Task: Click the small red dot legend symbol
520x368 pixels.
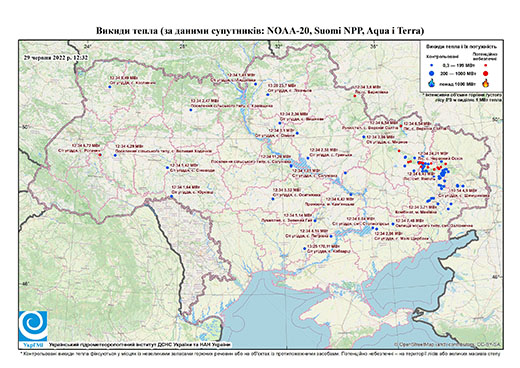Action: [x=486, y=66]
